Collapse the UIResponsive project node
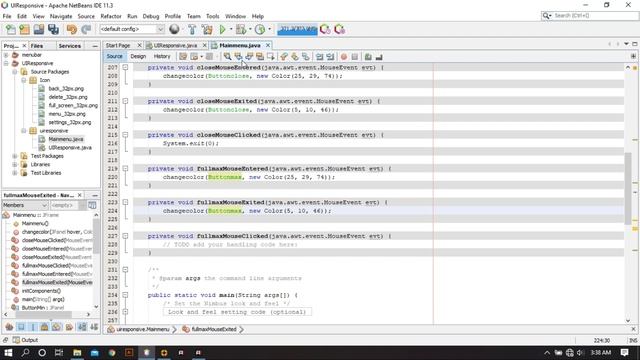The height and width of the screenshot is (360, 640). [x=6, y=63]
